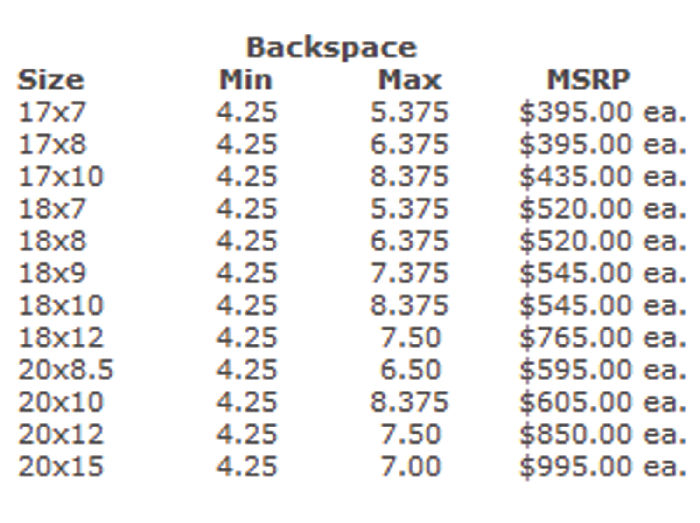The height and width of the screenshot is (523, 700).
Task: Click the 18x12 size entry
Action: tap(61, 338)
